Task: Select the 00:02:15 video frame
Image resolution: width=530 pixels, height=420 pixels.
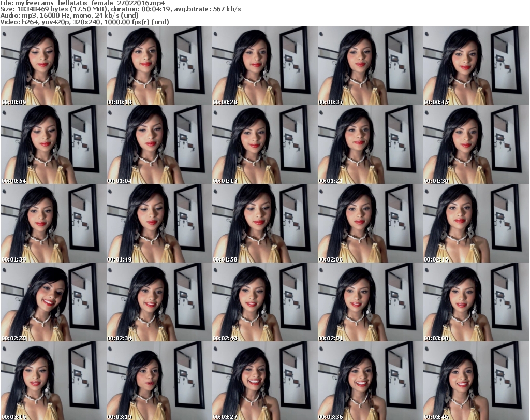Action: pyautogui.click(x=476, y=223)
